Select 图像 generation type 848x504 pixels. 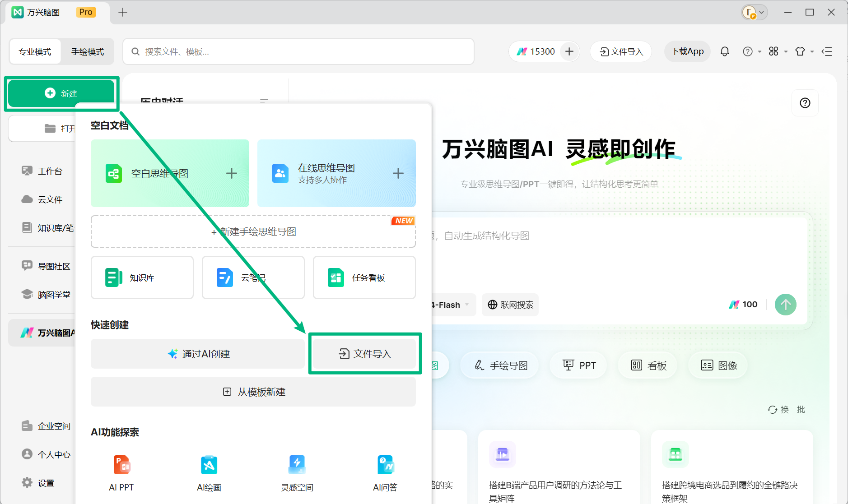718,365
